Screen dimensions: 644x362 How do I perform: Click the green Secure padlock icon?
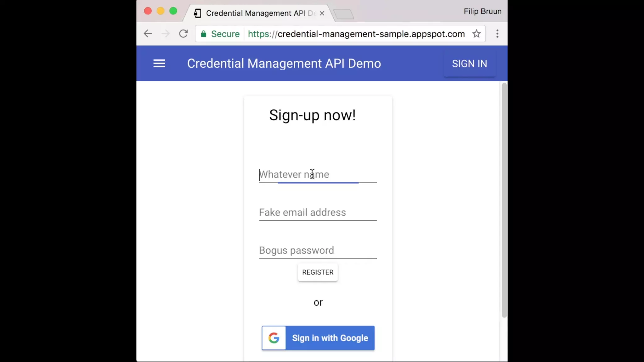click(204, 34)
